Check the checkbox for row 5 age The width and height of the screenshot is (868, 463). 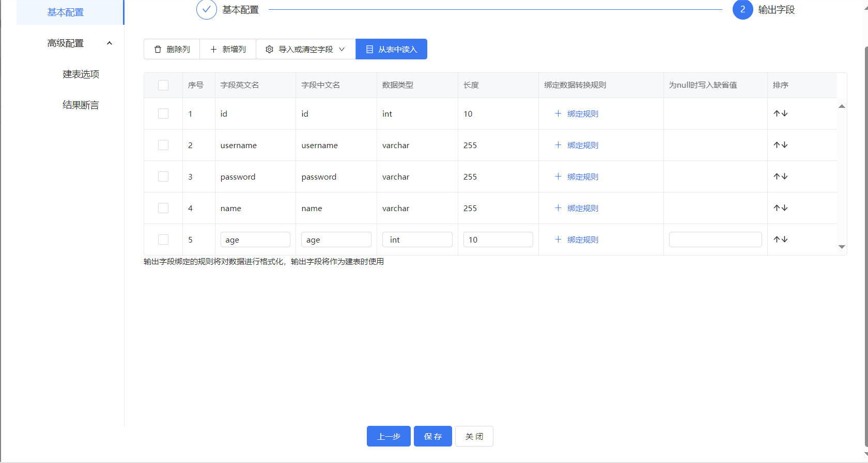[x=163, y=240]
